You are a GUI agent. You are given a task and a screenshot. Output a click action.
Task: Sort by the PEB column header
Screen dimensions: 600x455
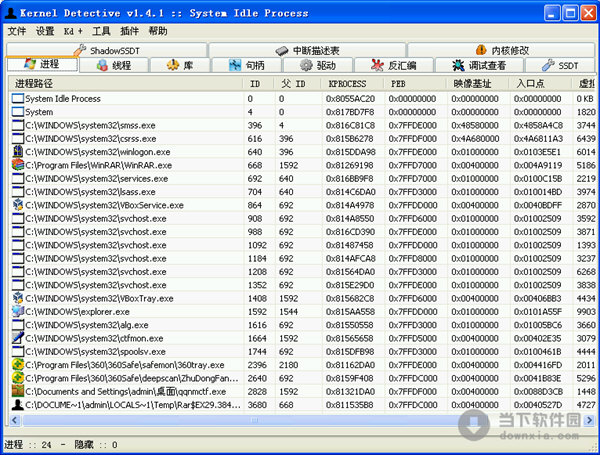click(415, 83)
